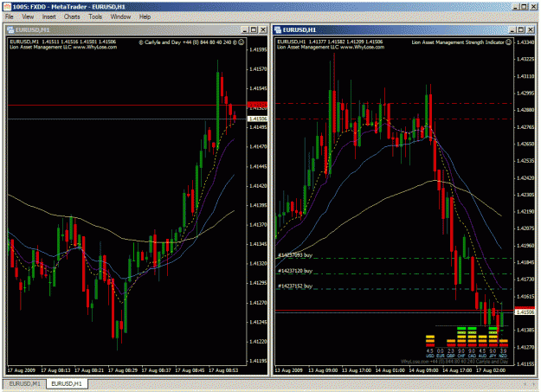This screenshot has width=541, height=392.
Task: Click the chart icon of the inactive M1 chart window
Action: tap(10, 30)
